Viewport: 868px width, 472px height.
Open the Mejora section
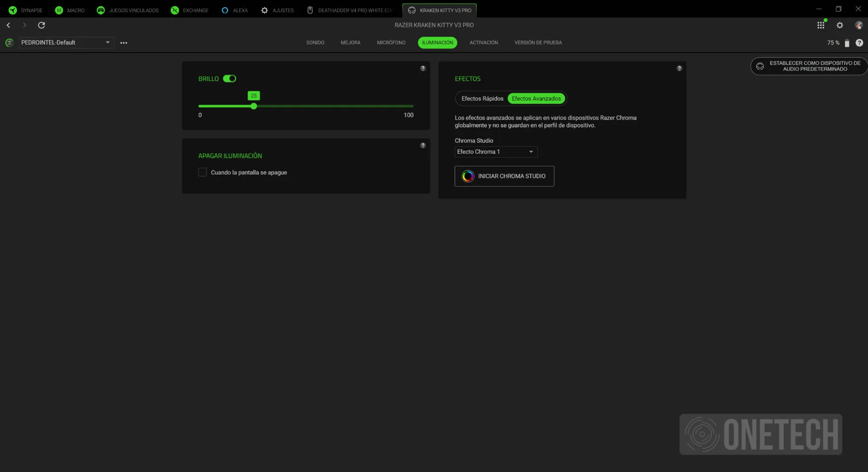click(x=350, y=43)
